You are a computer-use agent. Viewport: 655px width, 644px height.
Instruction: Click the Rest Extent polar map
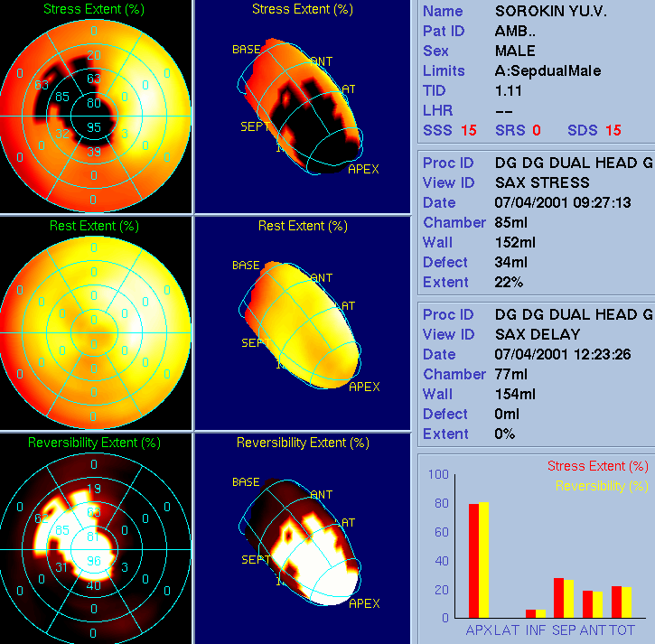[95, 333]
